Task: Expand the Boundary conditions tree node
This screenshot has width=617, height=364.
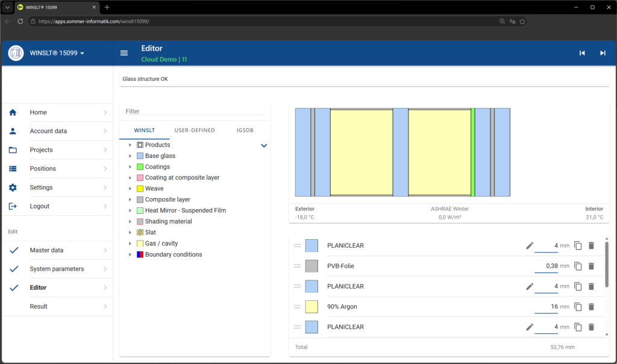Action: (130, 254)
